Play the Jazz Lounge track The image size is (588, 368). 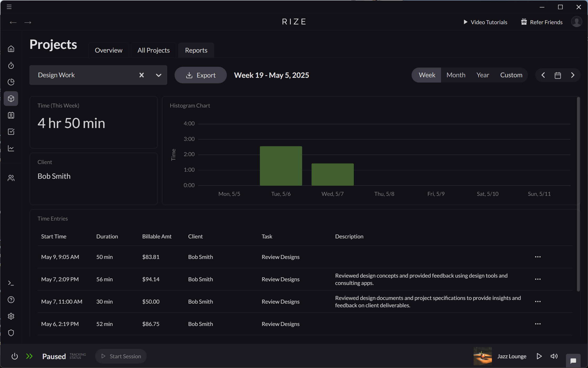pos(539,356)
